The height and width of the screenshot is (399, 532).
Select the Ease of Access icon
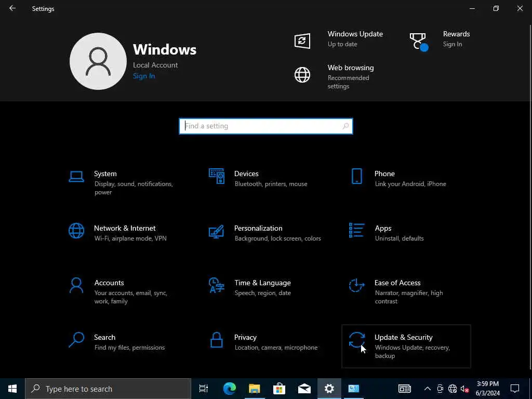pyautogui.click(x=356, y=285)
